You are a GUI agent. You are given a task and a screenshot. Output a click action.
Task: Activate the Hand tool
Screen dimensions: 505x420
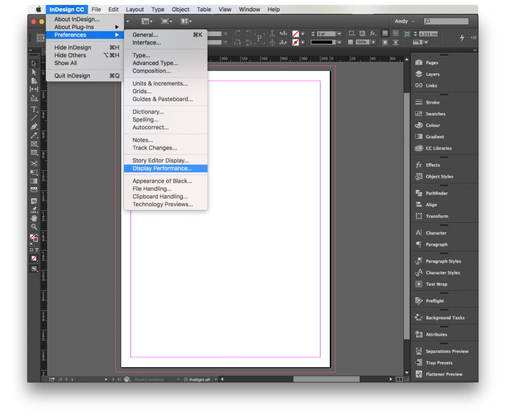click(x=34, y=218)
